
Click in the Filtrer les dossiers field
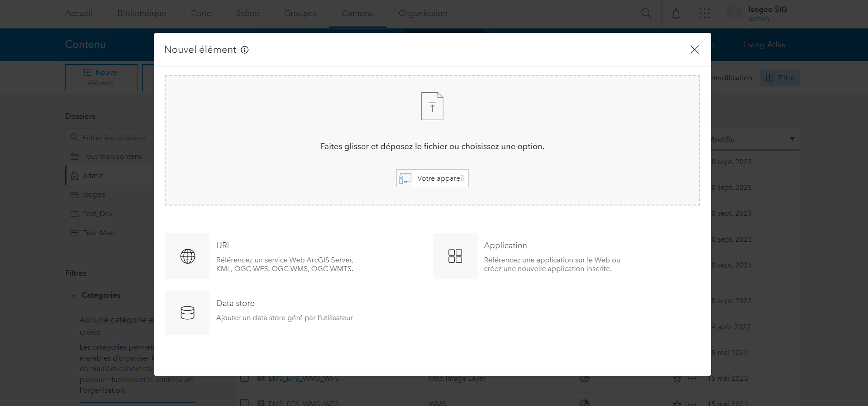(x=110, y=138)
